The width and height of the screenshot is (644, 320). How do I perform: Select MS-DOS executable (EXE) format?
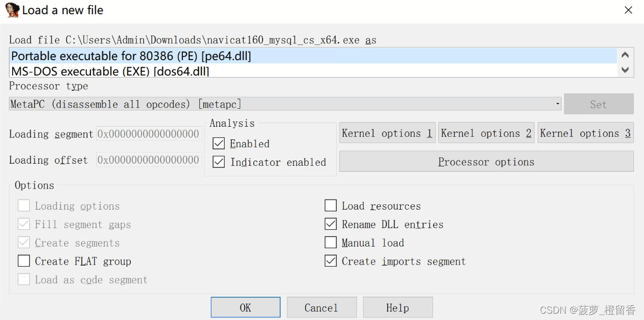tap(110, 71)
